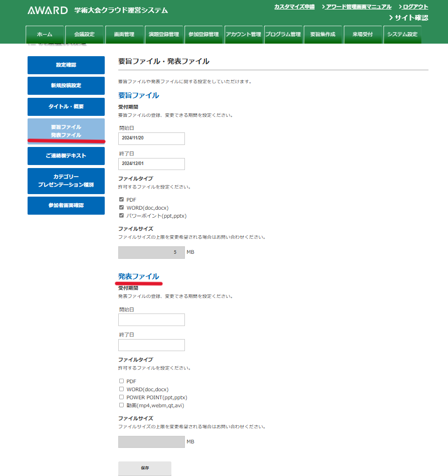Image resolution: width=448 pixels, height=476 pixels.
Task: Click the 参加者画面確認 sidebar button
Action: (x=66, y=206)
